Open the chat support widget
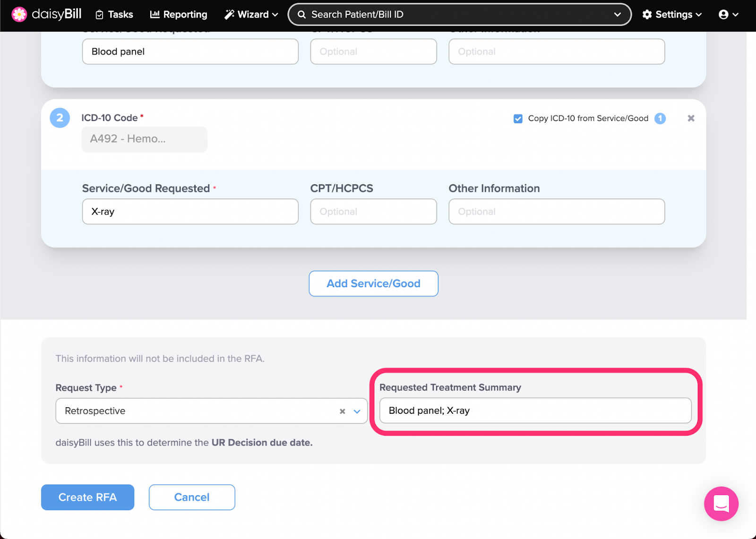The width and height of the screenshot is (756, 539). point(721,504)
